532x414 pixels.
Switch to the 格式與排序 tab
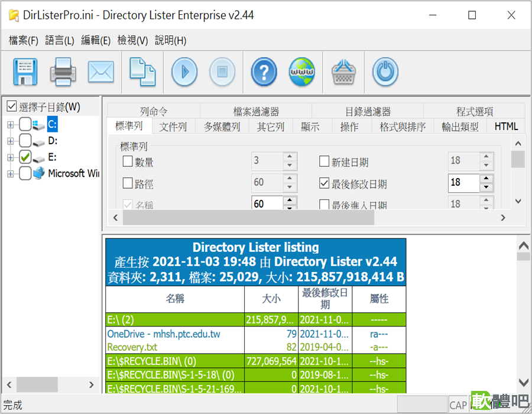pos(403,127)
